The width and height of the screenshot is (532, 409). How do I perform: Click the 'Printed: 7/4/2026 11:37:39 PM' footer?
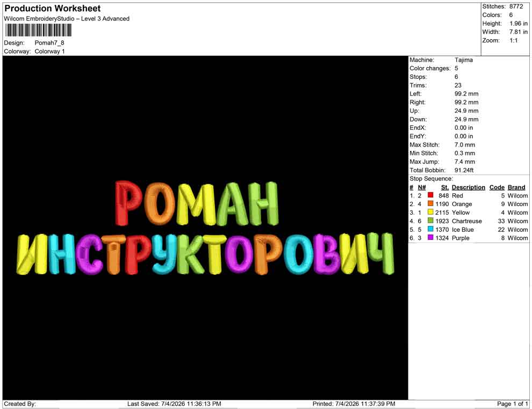click(354, 404)
